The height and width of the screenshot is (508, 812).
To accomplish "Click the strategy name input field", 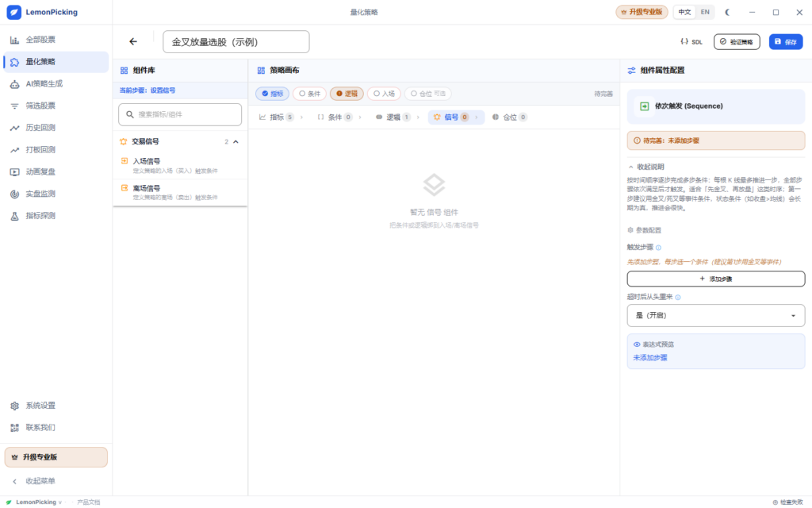I will point(236,42).
